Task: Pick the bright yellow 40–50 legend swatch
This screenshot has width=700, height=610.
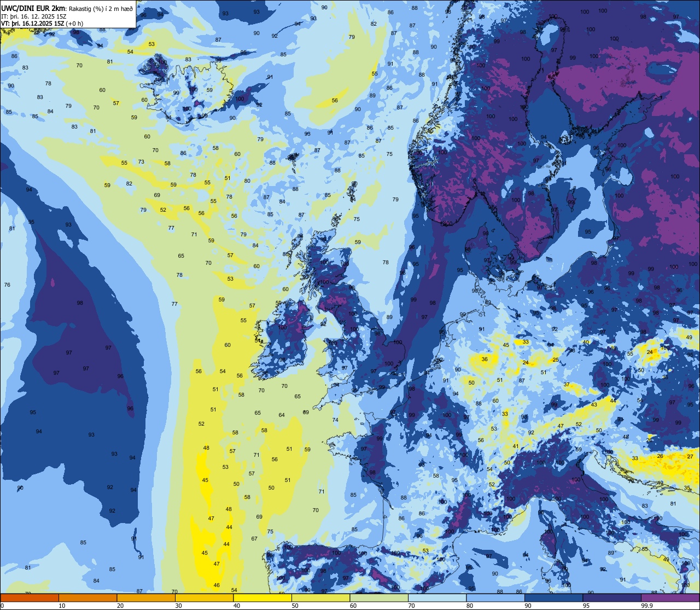Action: tap(262, 597)
